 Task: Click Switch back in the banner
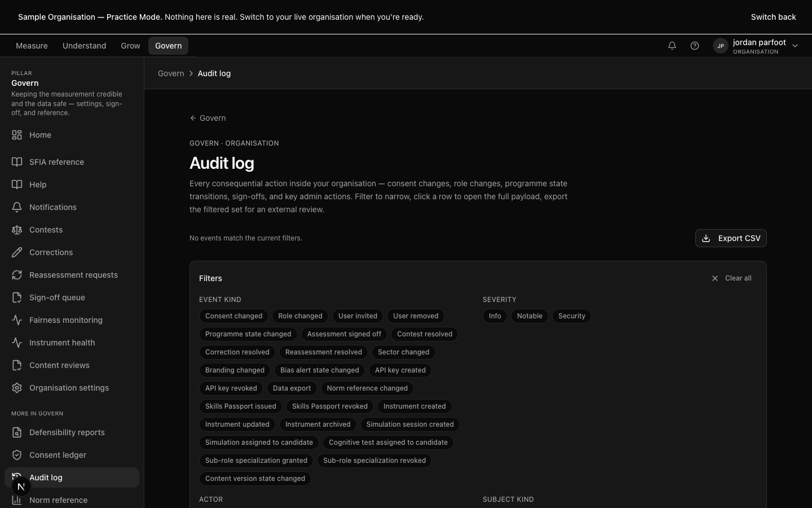tap(773, 17)
